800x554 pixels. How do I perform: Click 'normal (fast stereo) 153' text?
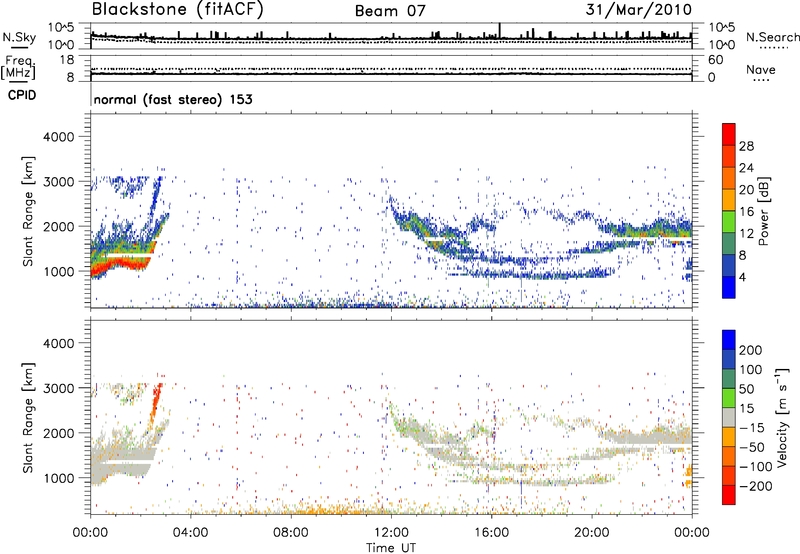(x=173, y=99)
